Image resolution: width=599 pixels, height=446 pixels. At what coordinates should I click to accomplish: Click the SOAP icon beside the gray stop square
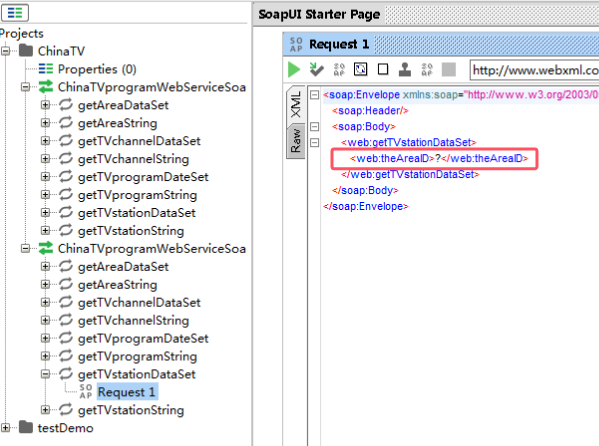coord(427,69)
